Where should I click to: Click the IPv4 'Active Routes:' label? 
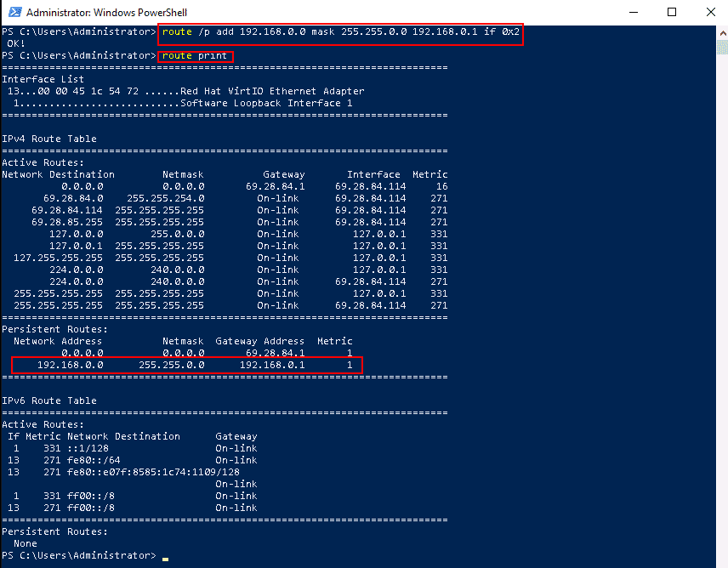43,163
